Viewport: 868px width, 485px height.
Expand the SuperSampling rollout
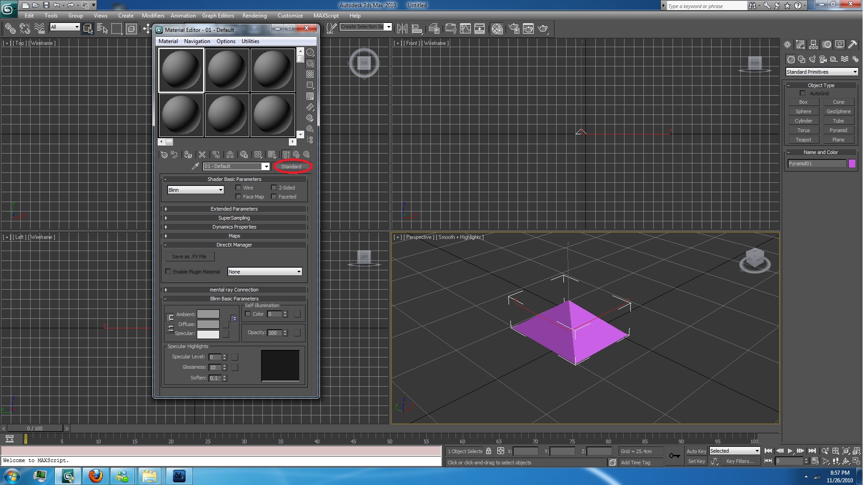[x=234, y=218]
